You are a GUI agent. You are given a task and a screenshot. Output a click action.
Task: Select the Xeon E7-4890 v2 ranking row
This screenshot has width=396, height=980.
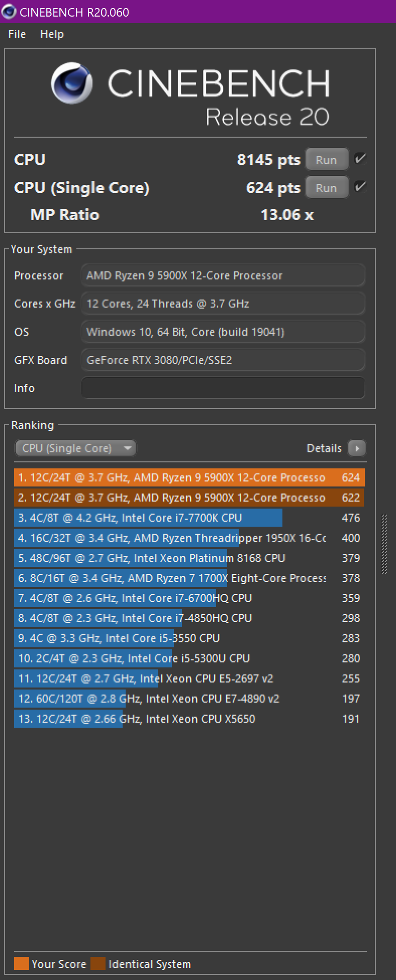coord(189,699)
